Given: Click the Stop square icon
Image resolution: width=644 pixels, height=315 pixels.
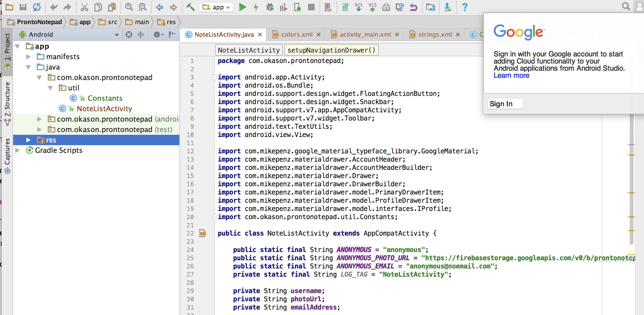Looking at the screenshot, I should [311, 7].
